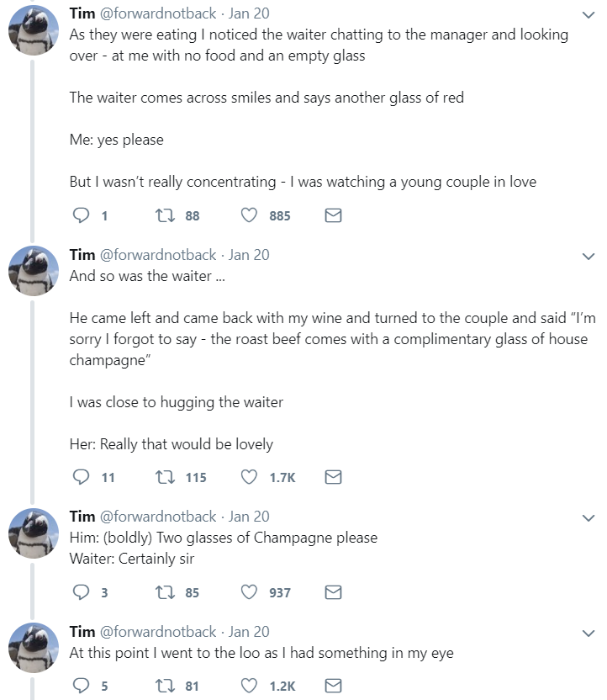
Task: Share the 'hugging the waiter' tweet by message
Action: [x=333, y=477]
